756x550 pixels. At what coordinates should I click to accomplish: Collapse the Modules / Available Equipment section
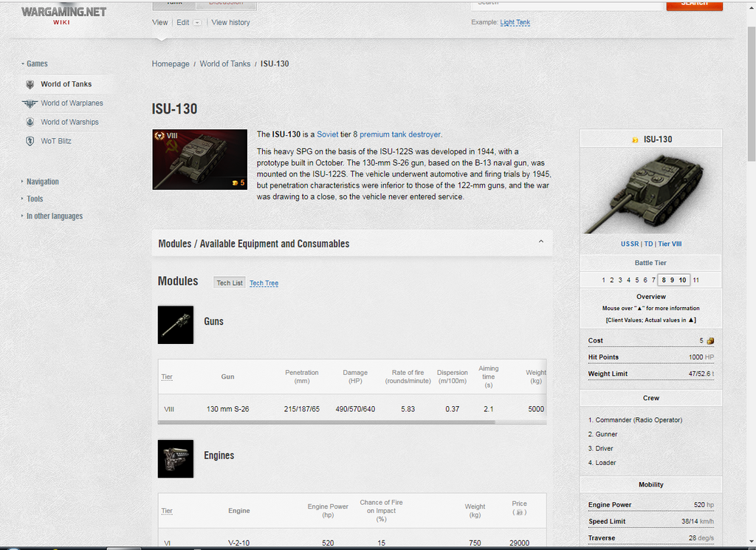click(x=540, y=242)
